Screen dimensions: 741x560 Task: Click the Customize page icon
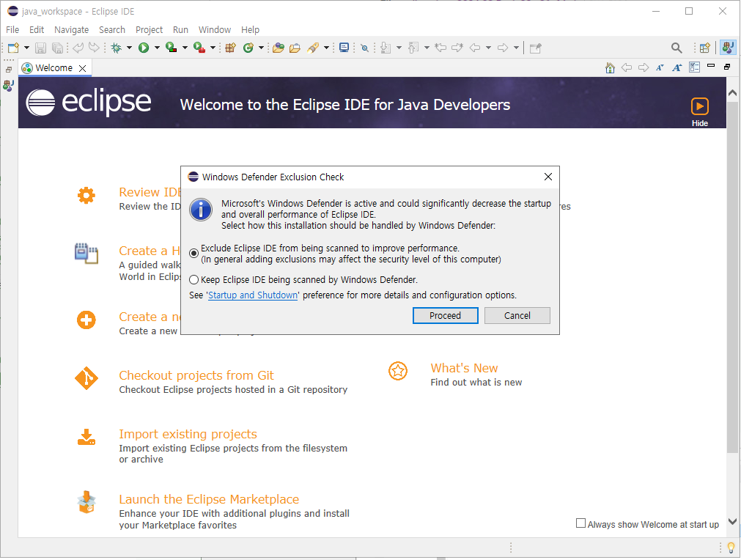(694, 67)
